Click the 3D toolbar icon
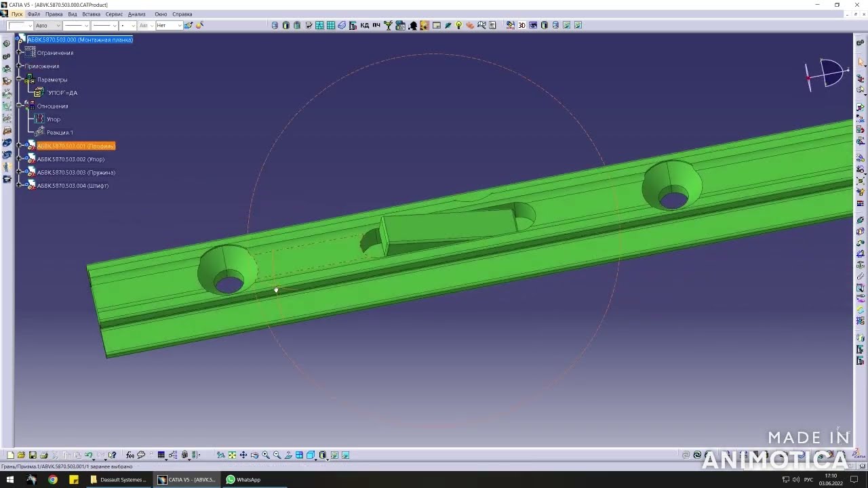Screen dimensions: 868x488 tap(521, 25)
